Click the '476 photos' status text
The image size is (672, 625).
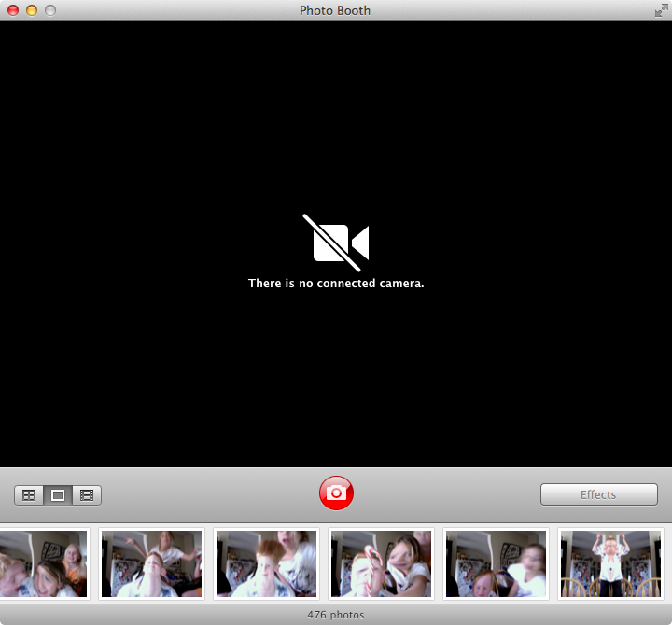point(336,615)
